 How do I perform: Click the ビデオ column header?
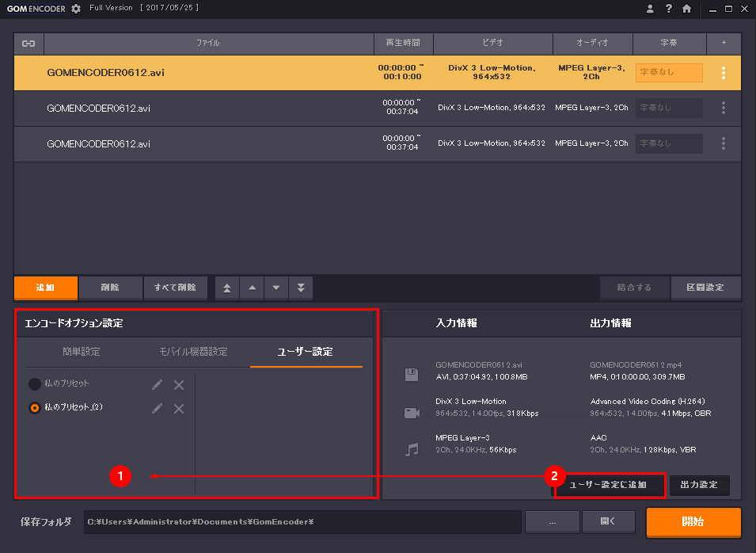tap(493, 44)
